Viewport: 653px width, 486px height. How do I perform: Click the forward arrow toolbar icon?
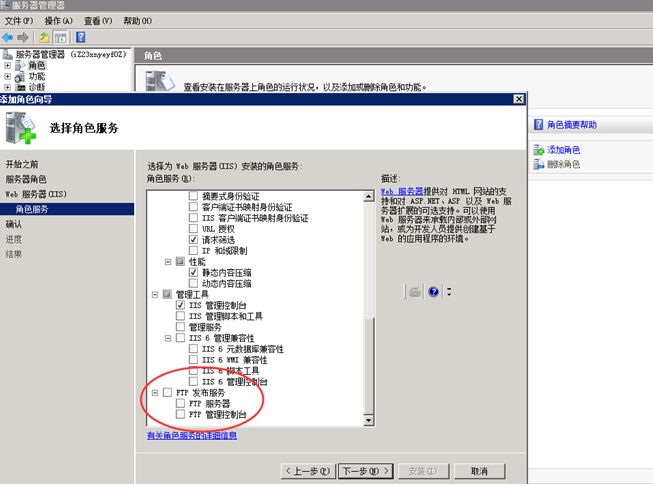point(22,37)
